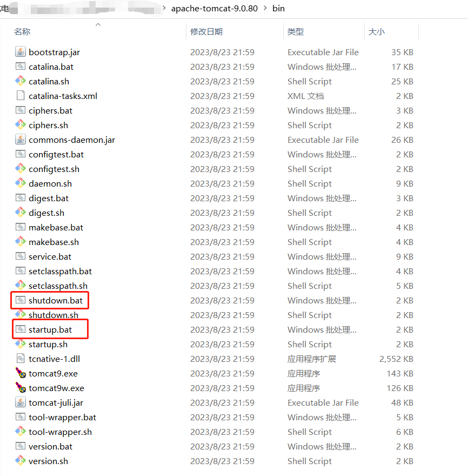
Task: Click the ciphers.sh file icon
Action: pos(21,125)
